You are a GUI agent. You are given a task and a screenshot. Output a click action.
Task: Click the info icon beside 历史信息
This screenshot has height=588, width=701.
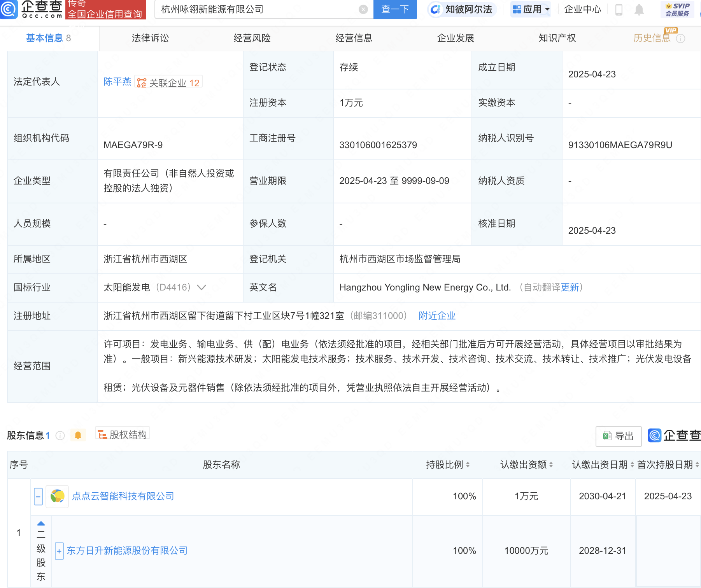pyautogui.click(x=680, y=38)
